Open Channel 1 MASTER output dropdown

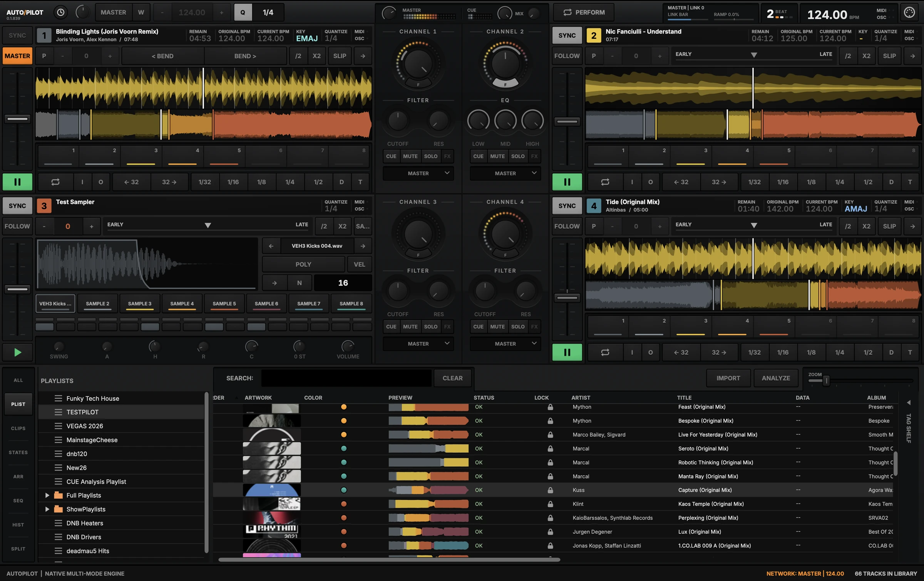point(418,173)
